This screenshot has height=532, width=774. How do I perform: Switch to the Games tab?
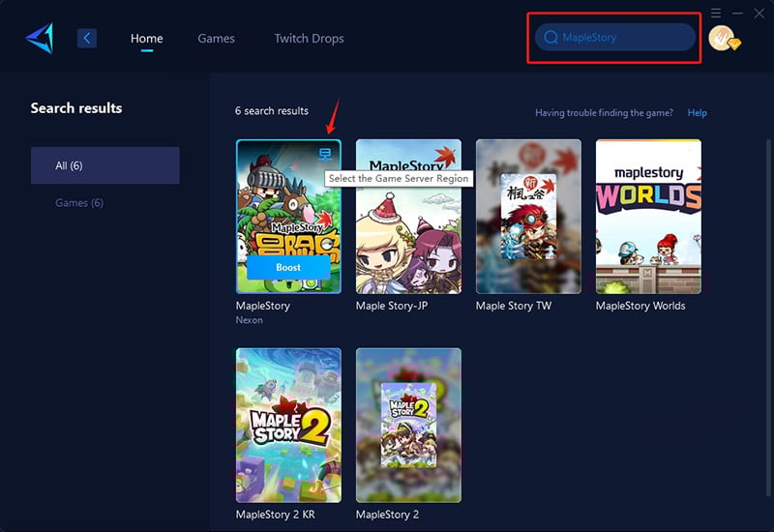pos(216,38)
